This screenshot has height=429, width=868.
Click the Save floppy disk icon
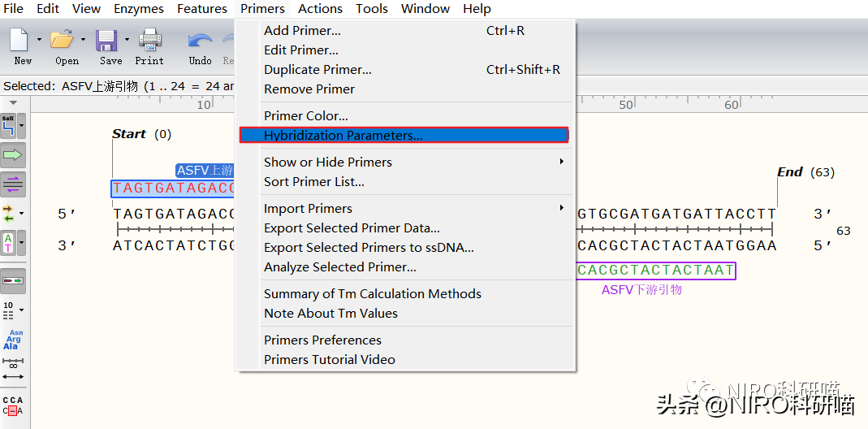point(106,39)
